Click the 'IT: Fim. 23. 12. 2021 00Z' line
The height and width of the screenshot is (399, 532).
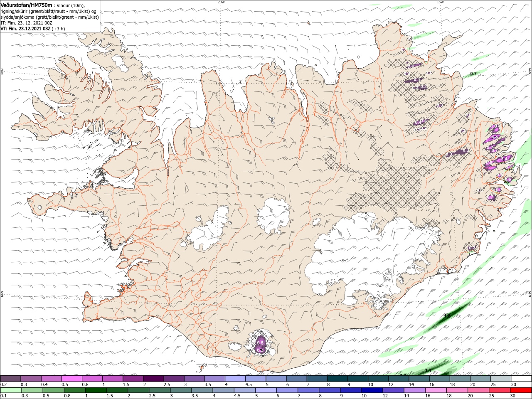tap(26, 23)
